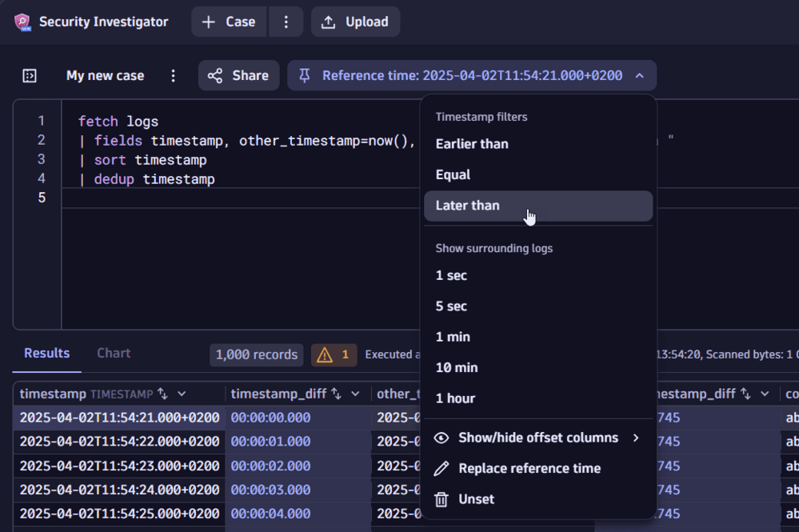Click the eye icon for Show/hide offset columns
799x532 pixels.
pyautogui.click(x=441, y=438)
